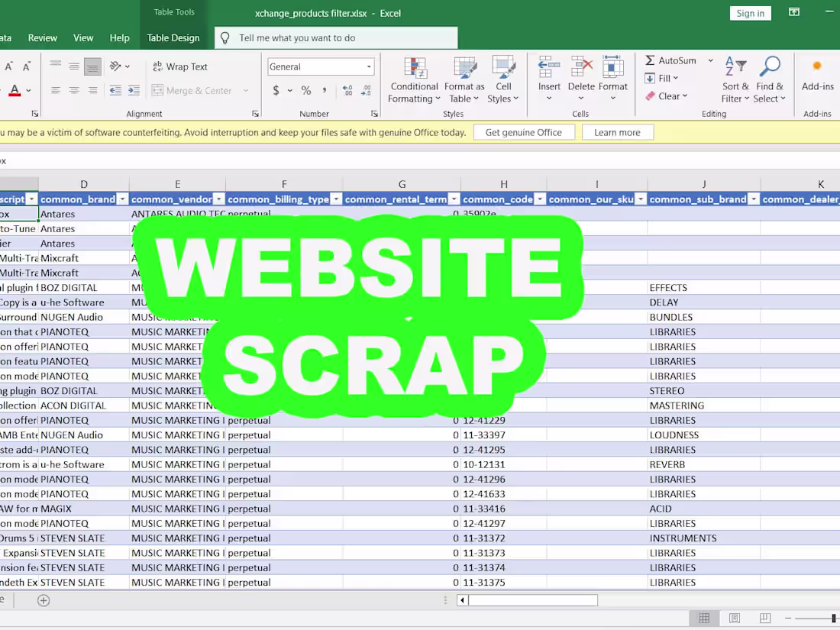840x630 pixels.
Task: Expand the Cell Styles gallery
Action: click(x=503, y=79)
